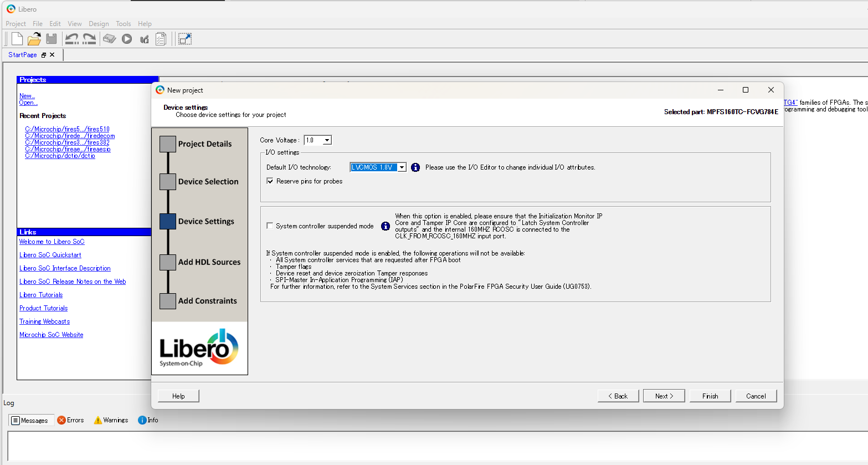Open Libero SoC Release Notes on the Web
This screenshot has width=868, height=465.
point(73,282)
